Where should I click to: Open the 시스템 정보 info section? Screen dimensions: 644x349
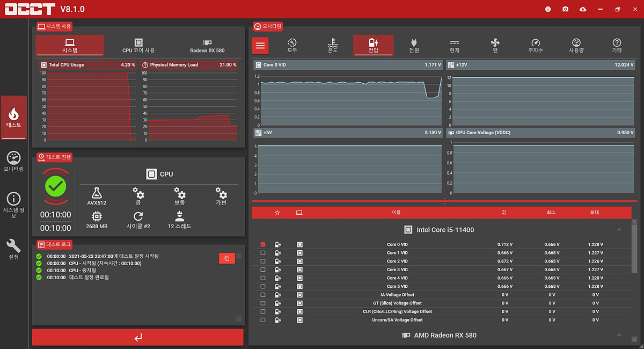tap(13, 205)
